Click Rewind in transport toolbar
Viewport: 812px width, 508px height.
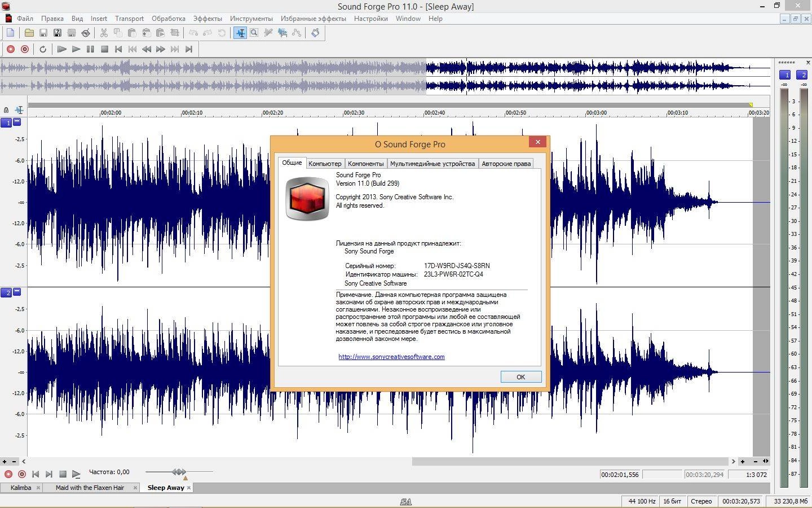point(147,49)
